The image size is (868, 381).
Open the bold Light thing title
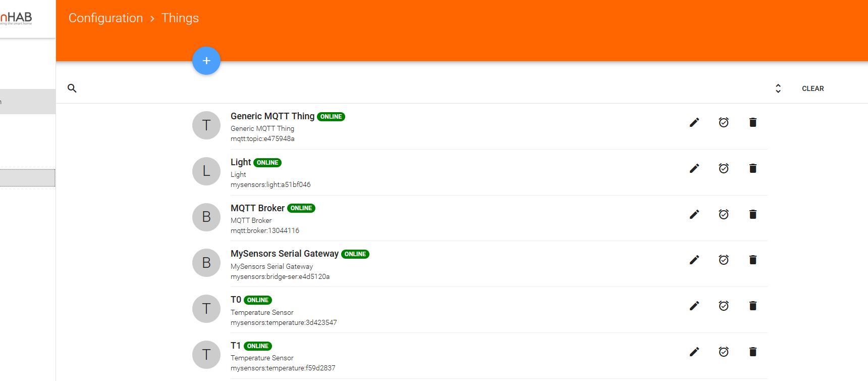(241, 162)
